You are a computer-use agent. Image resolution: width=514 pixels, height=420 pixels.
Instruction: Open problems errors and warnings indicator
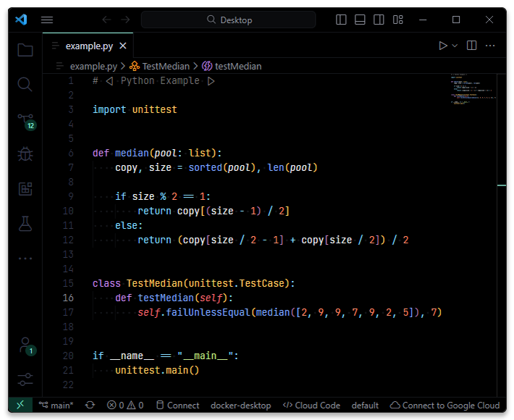click(x=125, y=406)
